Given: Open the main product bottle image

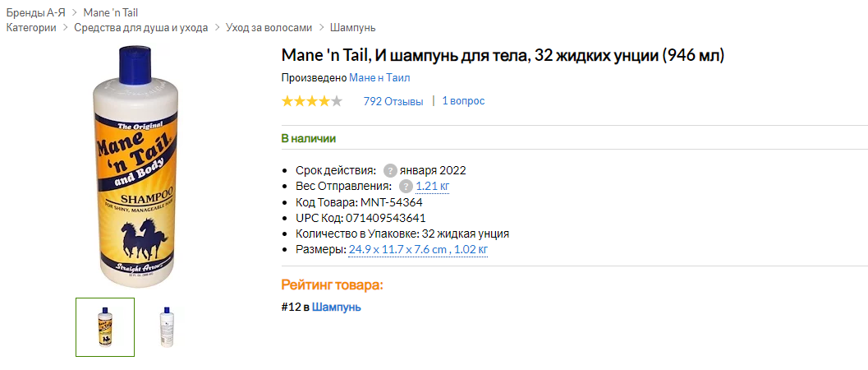Looking at the screenshot, I should (131, 164).
